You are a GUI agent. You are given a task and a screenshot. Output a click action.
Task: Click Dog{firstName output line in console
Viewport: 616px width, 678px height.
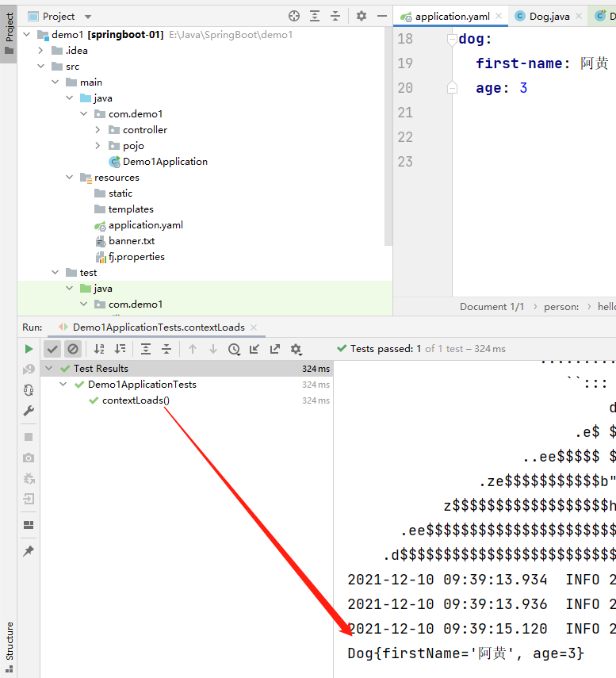(465, 653)
